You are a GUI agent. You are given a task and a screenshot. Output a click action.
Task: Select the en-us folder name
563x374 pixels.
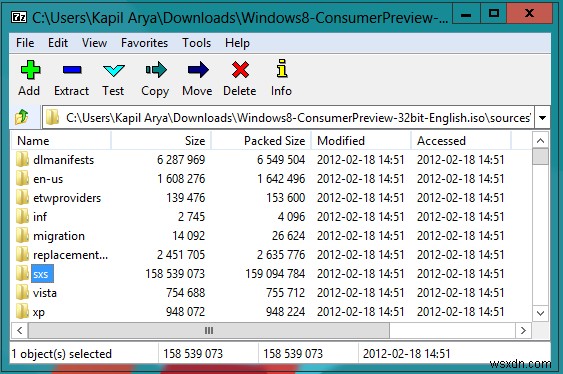[48, 179]
